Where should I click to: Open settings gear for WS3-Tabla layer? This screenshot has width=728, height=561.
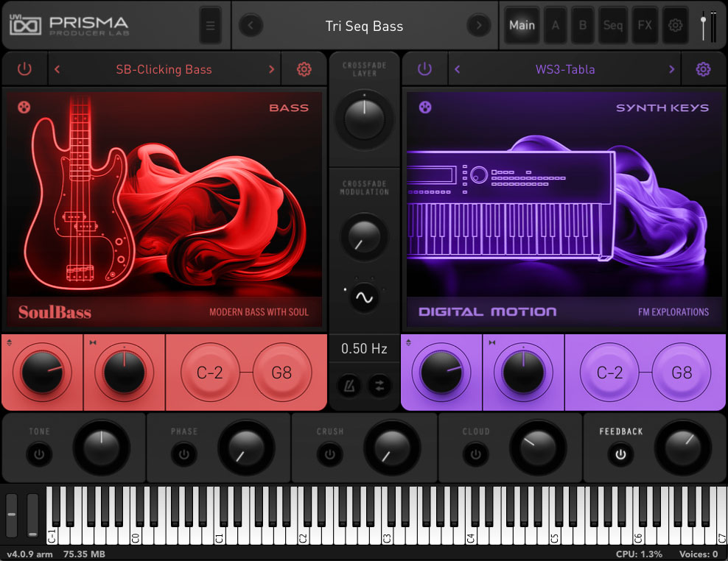pos(703,69)
